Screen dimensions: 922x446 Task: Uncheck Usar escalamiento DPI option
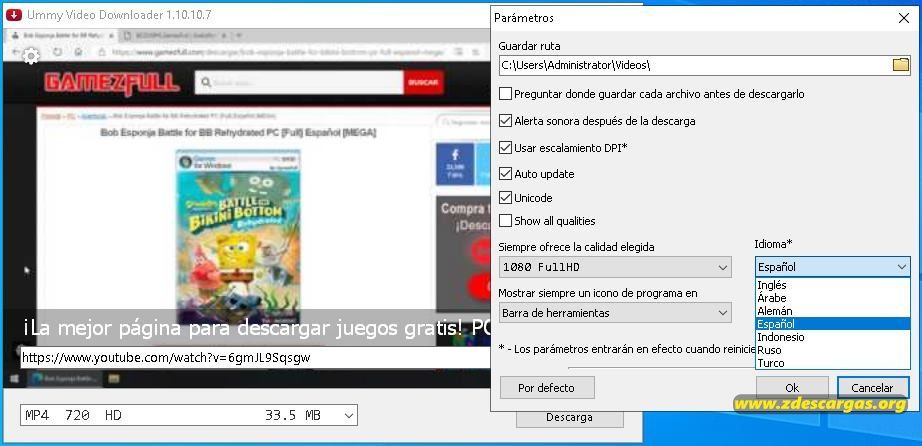pyautogui.click(x=505, y=148)
